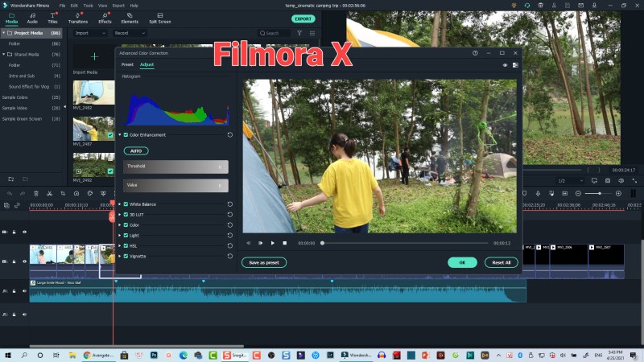Viewport: 644px width, 362px height.
Task: Stop playback in color correction preview
Action: coord(284,243)
